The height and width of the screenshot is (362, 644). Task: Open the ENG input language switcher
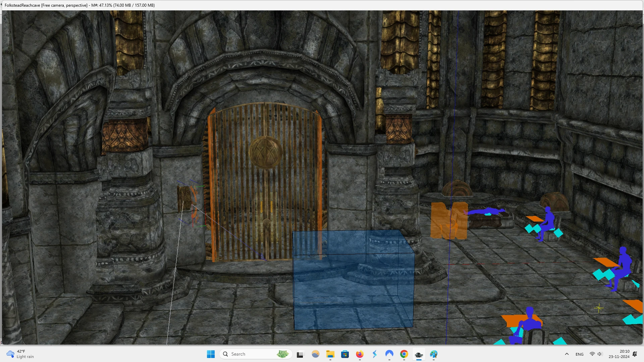579,354
